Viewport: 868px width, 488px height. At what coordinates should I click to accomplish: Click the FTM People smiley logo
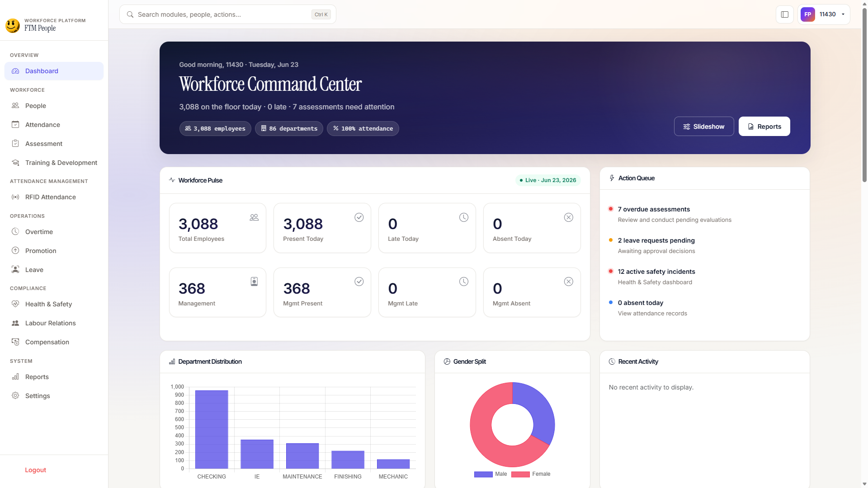click(x=13, y=25)
